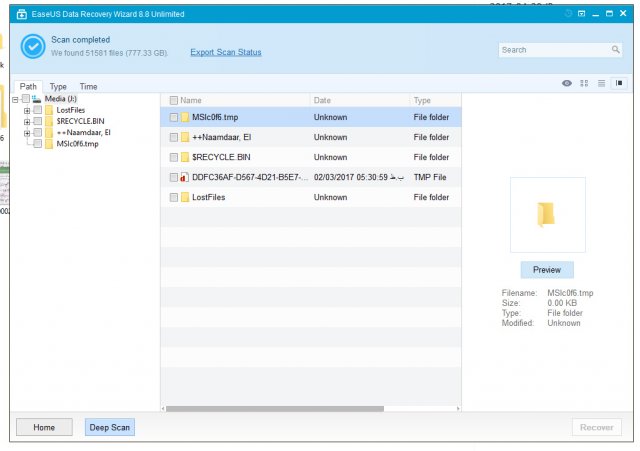Viewport: 640px width, 451px height.
Task: Expand the LostFiles tree node
Action: point(27,110)
